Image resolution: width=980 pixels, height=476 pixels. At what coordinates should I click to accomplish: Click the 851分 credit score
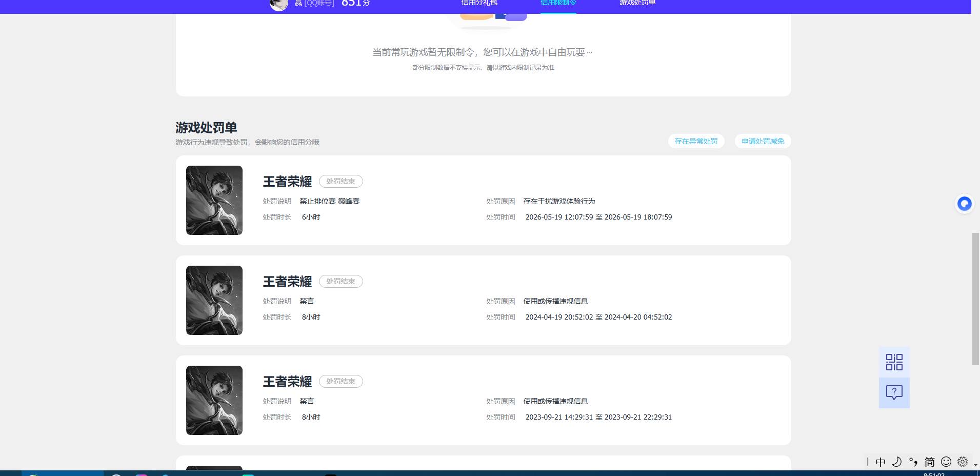355,3
